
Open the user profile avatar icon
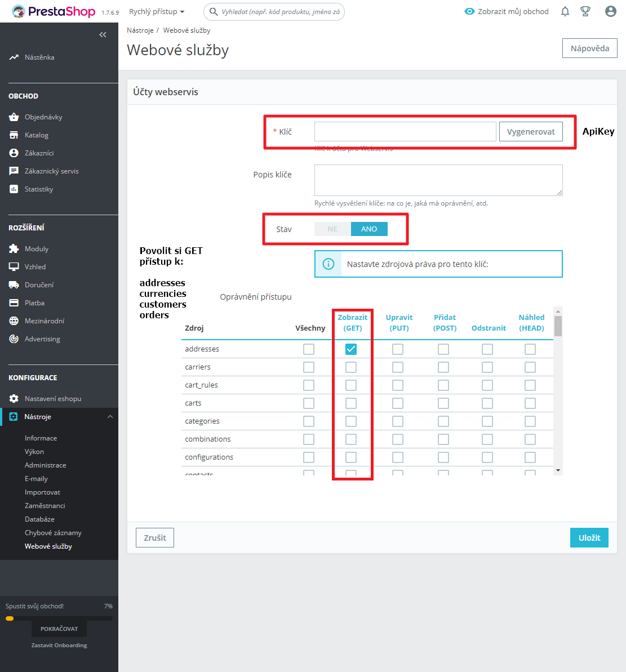(x=611, y=12)
